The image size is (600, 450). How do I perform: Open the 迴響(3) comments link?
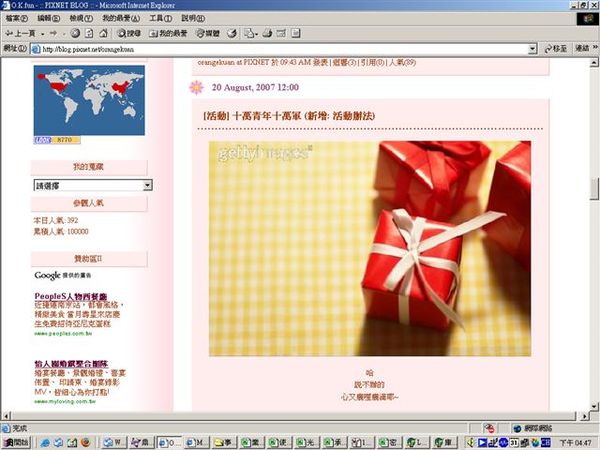coord(344,62)
